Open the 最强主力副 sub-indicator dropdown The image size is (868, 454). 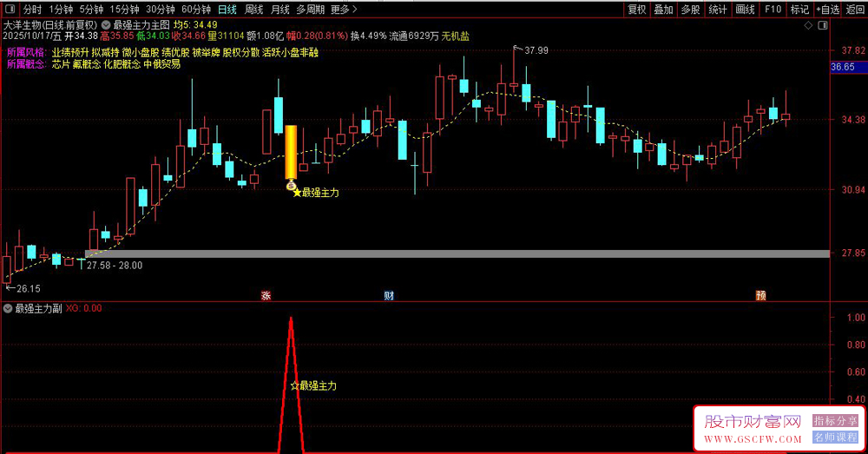[8, 308]
